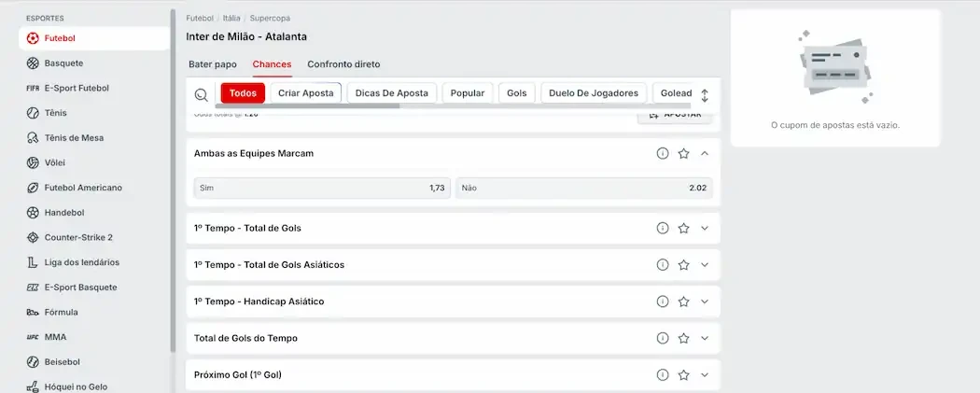Expand 1º Tempo - Total de Gols

pos(705,228)
